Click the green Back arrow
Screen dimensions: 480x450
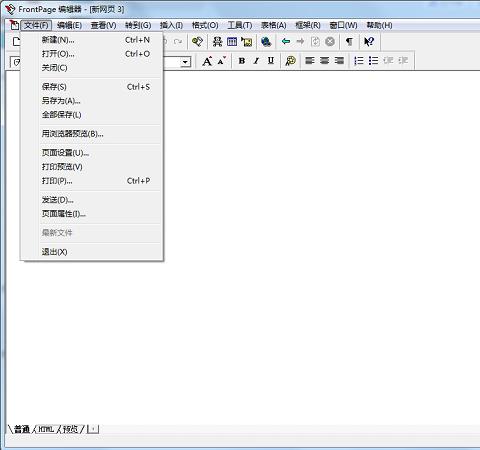pyautogui.click(x=286, y=41)
